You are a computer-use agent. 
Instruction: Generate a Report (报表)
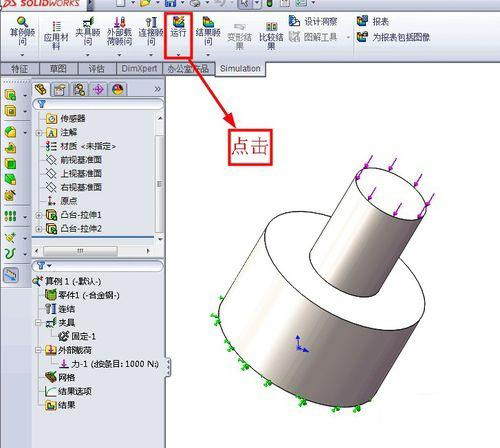coord(373,22)
